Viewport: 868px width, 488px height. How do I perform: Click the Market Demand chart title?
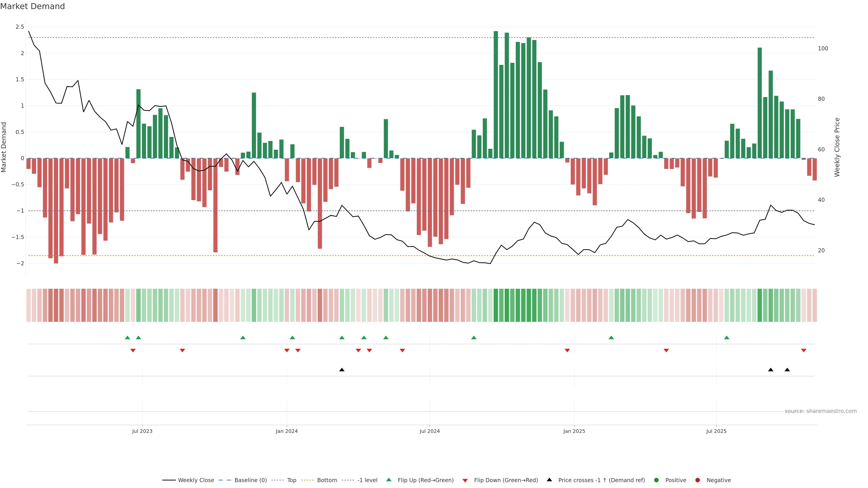coord(32,6)
